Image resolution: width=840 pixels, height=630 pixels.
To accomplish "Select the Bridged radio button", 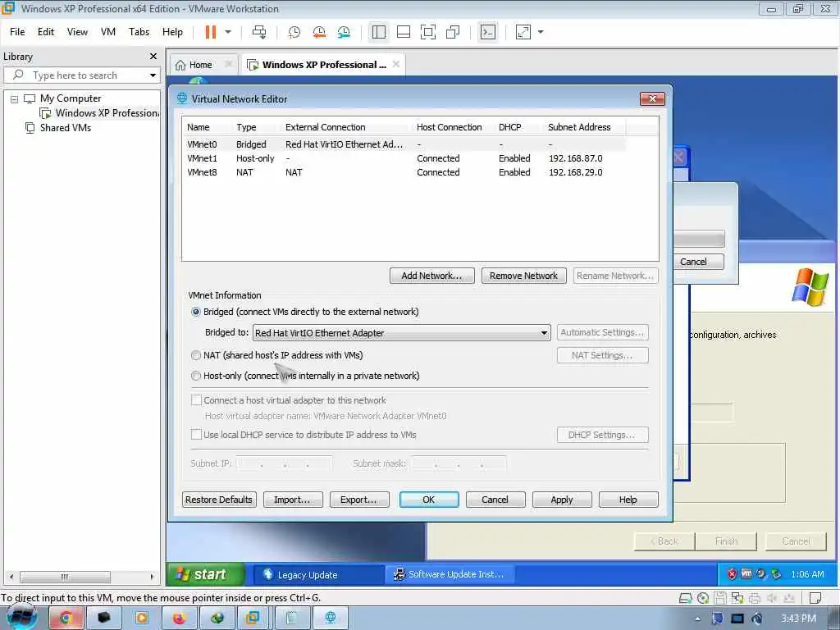I will pyautogui.click(x=196, y=312).
